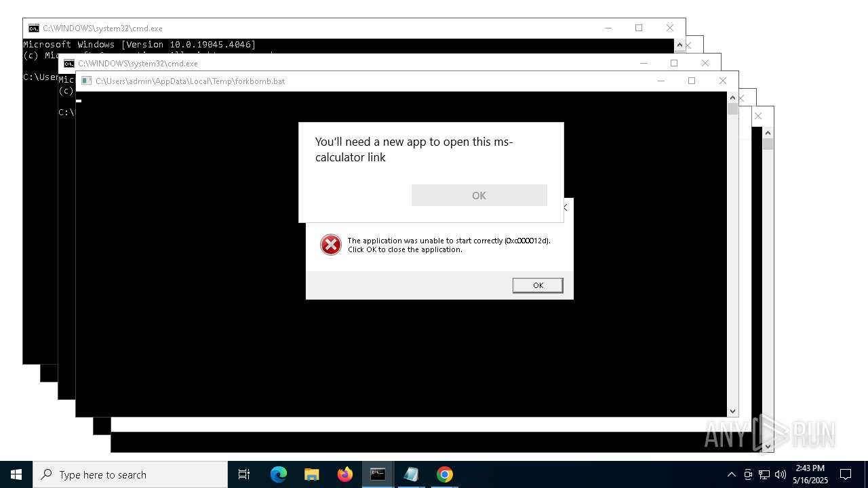Click scroll down arrow in forkbomb.bat window
This screenshot has height=488, width=868.
(x=732, y=411)
